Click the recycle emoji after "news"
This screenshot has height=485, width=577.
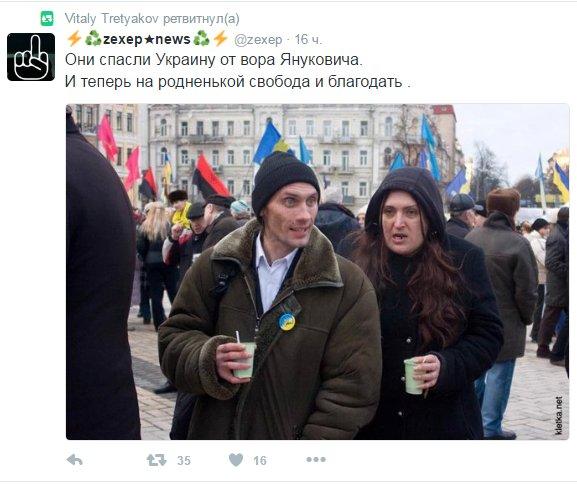(201, 39)
